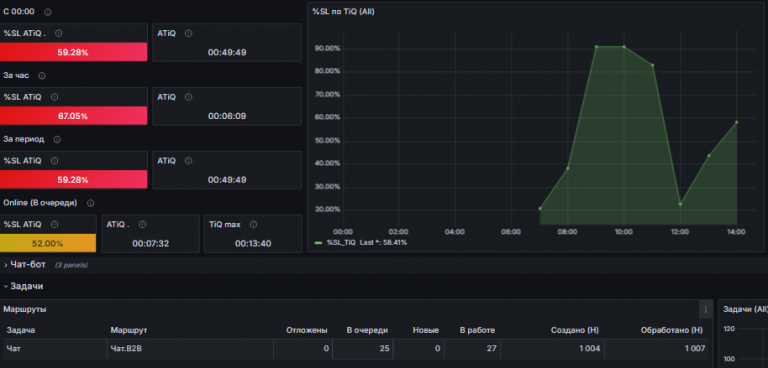
Task: Open three-dot menu of Маршруты panel
Action: (x=705, y=309)
